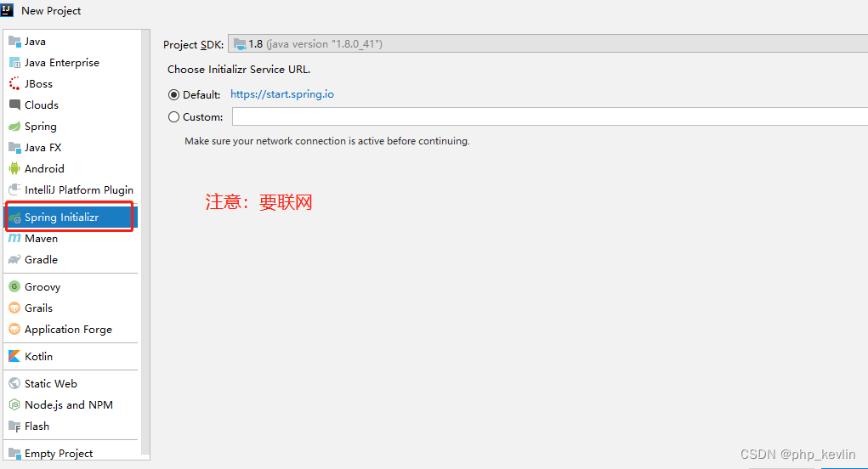Select 'Groovy' project type
The width and height of the screenshot is (868, 469).
click(x=71, y=286)
